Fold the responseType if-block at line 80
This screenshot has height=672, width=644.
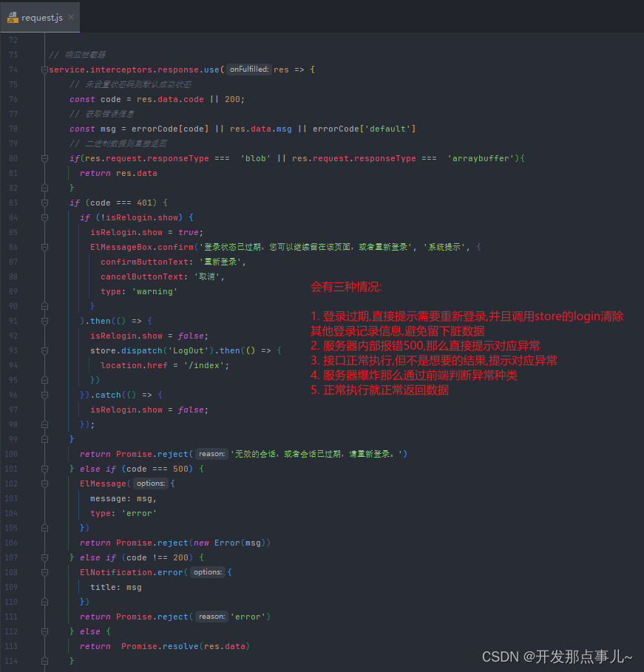[x=44, y=158]
